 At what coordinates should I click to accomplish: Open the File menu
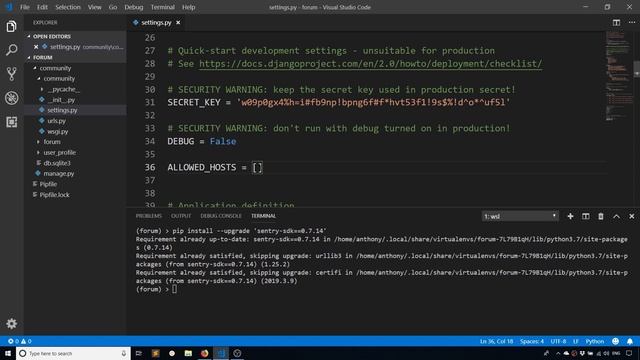[x=25, y=7]
